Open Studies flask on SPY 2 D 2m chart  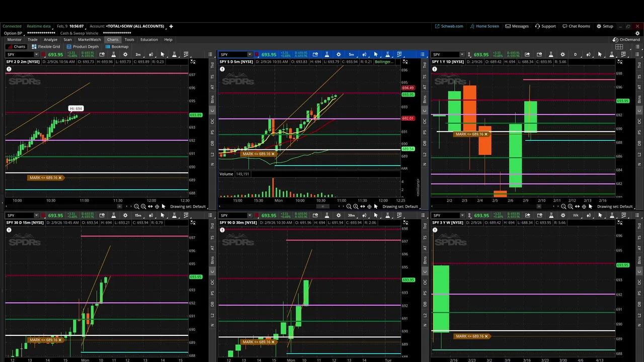click(113, 54)
